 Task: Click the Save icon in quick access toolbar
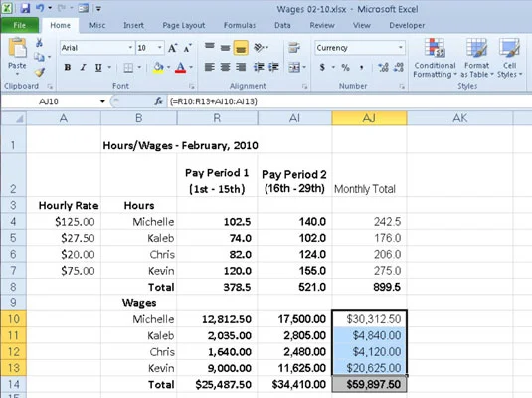click(25, 9)
